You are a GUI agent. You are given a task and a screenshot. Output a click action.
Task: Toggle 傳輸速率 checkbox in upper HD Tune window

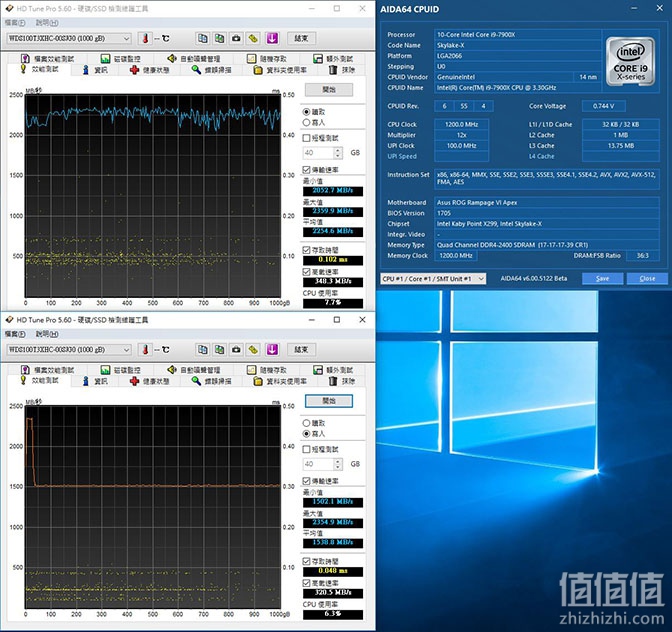pos(306,170)
